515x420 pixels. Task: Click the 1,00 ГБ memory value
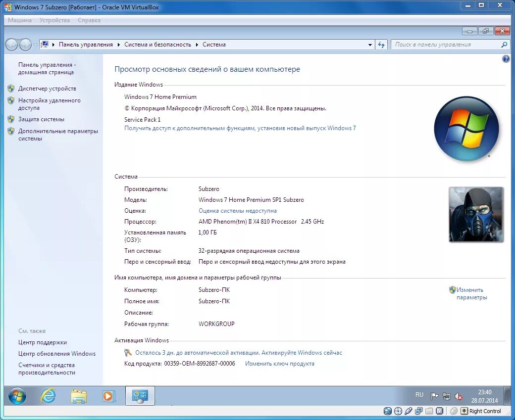[x=207, y=233]
